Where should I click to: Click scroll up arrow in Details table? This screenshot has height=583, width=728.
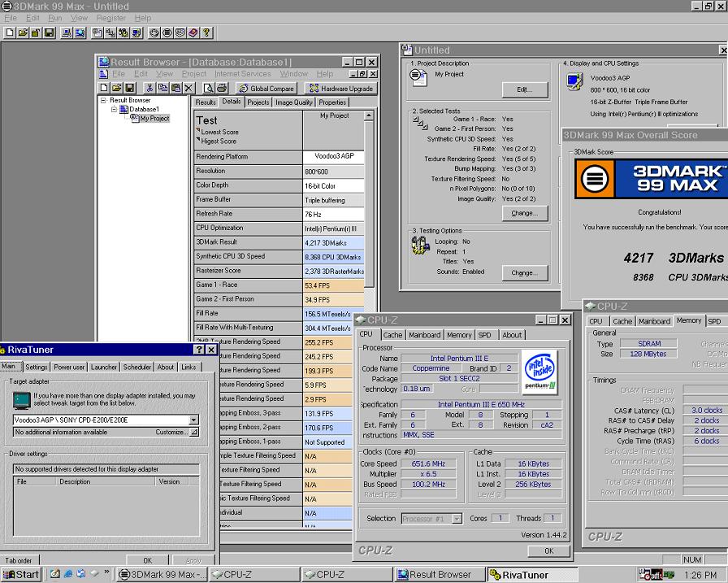coord(369,115)
